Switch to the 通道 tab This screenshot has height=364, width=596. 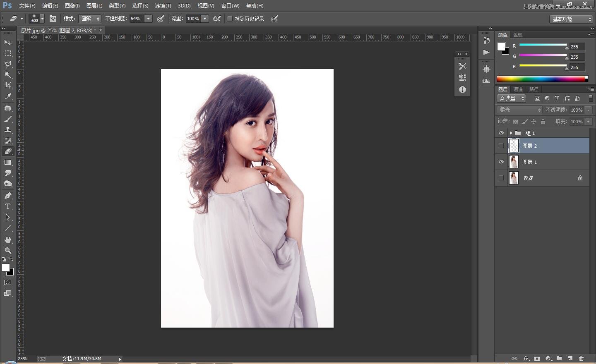tap(518, 89)
